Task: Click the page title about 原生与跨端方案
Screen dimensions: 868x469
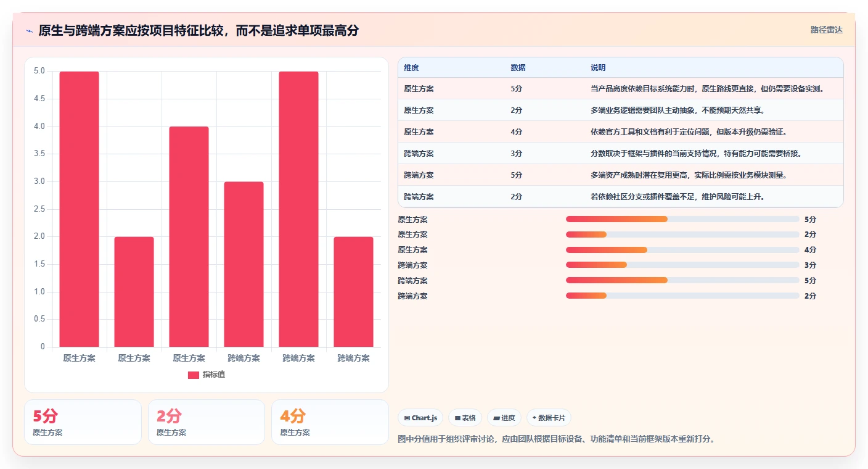Action: [x=199, y=31]
